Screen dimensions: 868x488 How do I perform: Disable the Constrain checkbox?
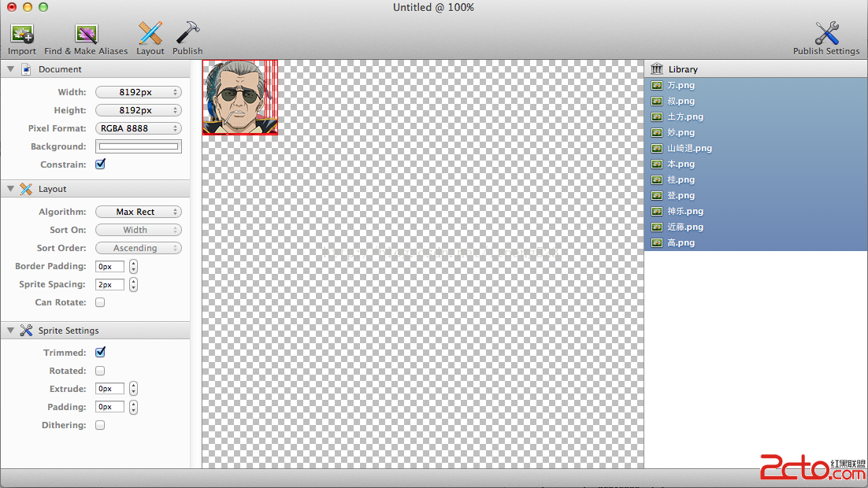point(100,165)
